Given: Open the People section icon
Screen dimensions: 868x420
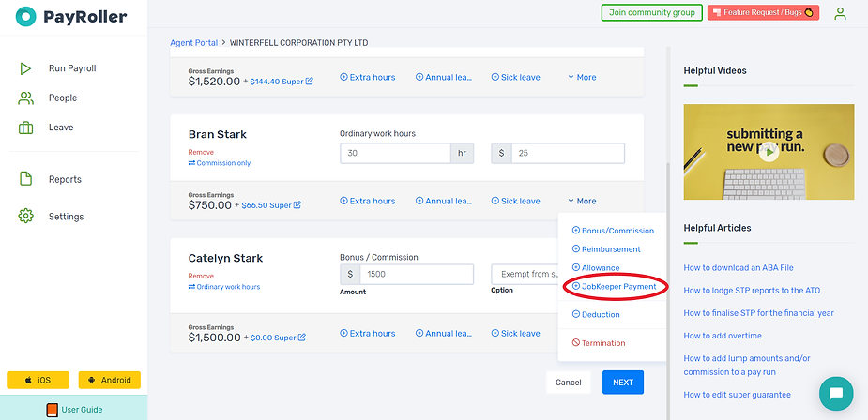Looking at the screenshot, I should click(x=25, y=97).
